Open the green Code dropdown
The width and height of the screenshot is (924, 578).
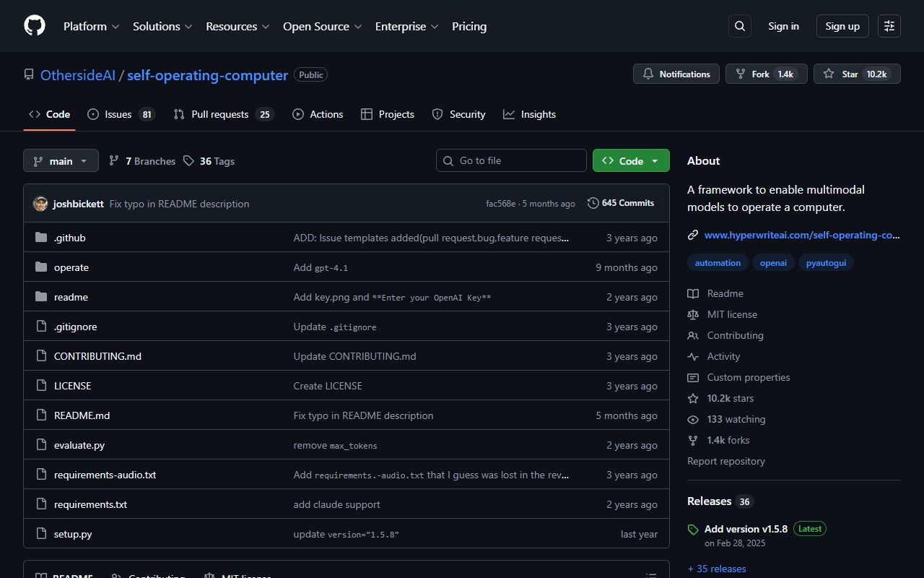(630, 160)
